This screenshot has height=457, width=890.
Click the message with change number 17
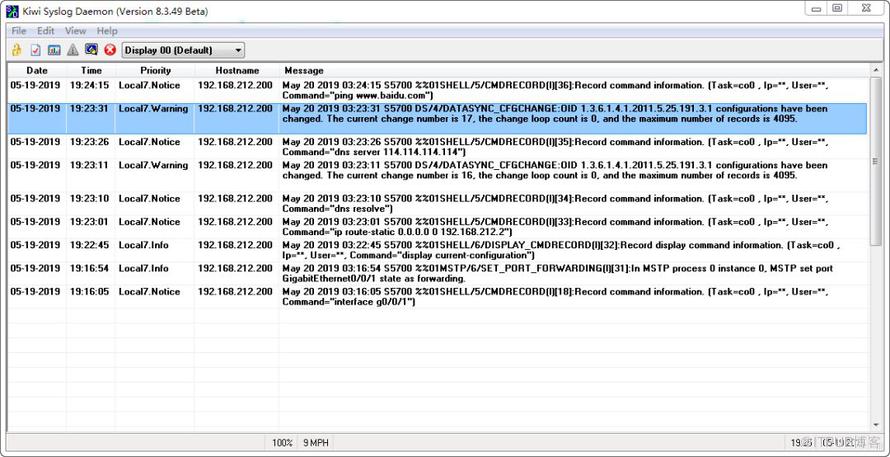[555, 114]
